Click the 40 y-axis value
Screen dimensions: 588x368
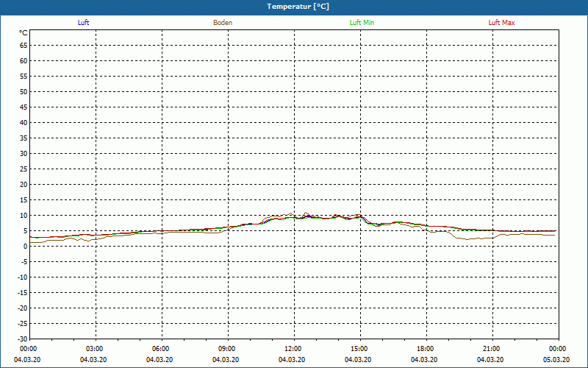click(x=24, y=123)
